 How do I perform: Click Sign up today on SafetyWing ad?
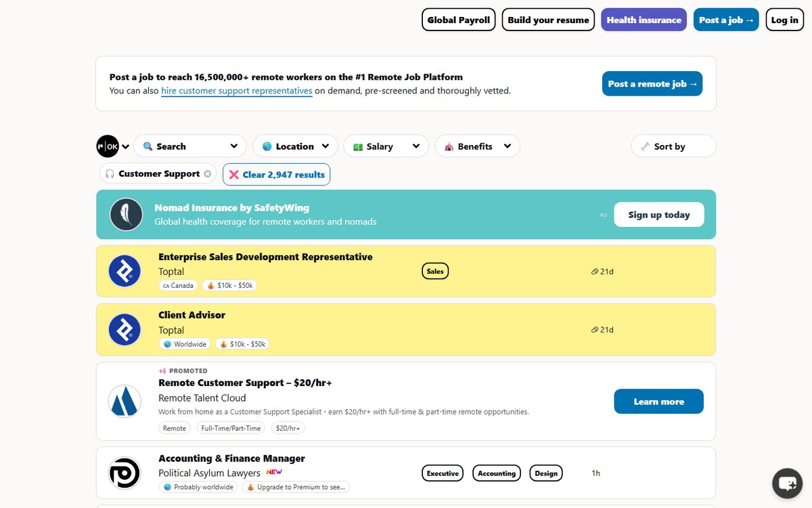coord(659,215)
